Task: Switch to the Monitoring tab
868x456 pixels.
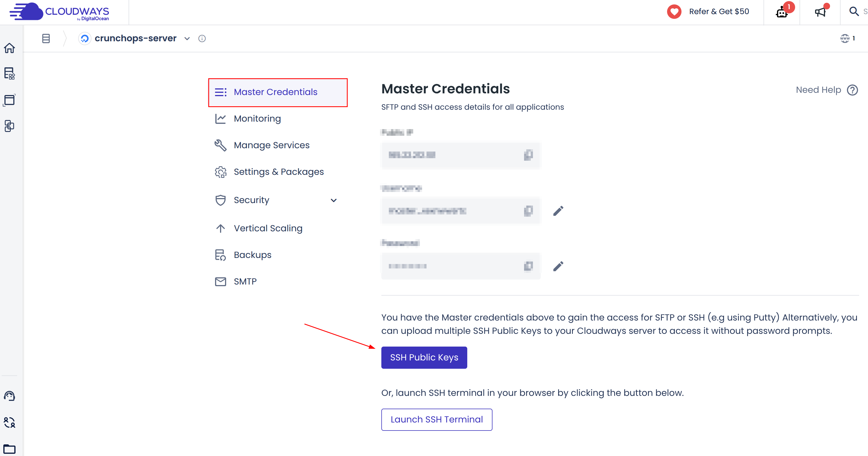Action: click(257, 119)
